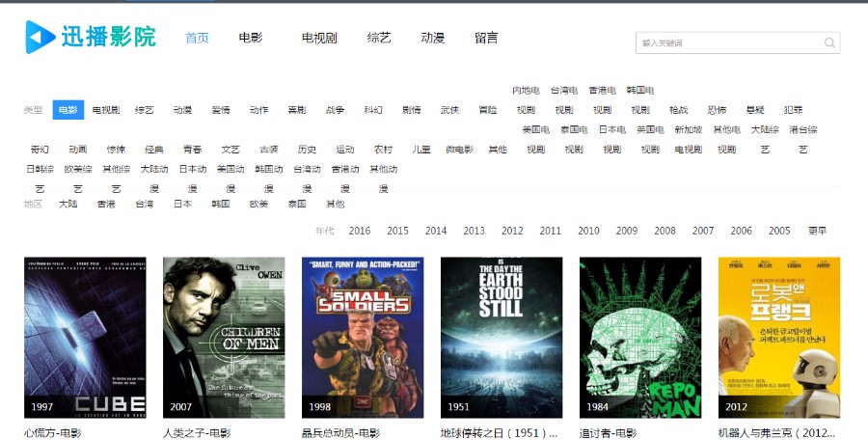Click the 晶兵总动员-电影 title link
Viewport: 868px width, 440px height.
click(341, 433)
